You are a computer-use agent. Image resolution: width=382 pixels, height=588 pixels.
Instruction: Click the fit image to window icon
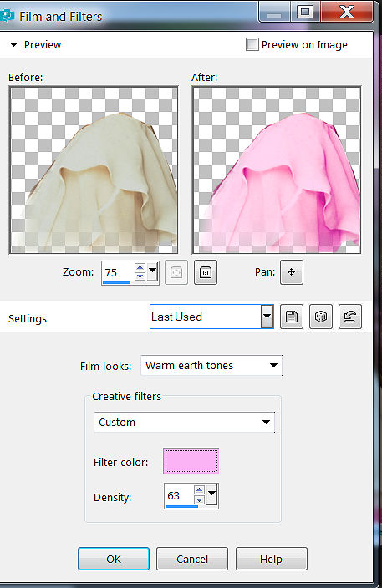point(176,272)
